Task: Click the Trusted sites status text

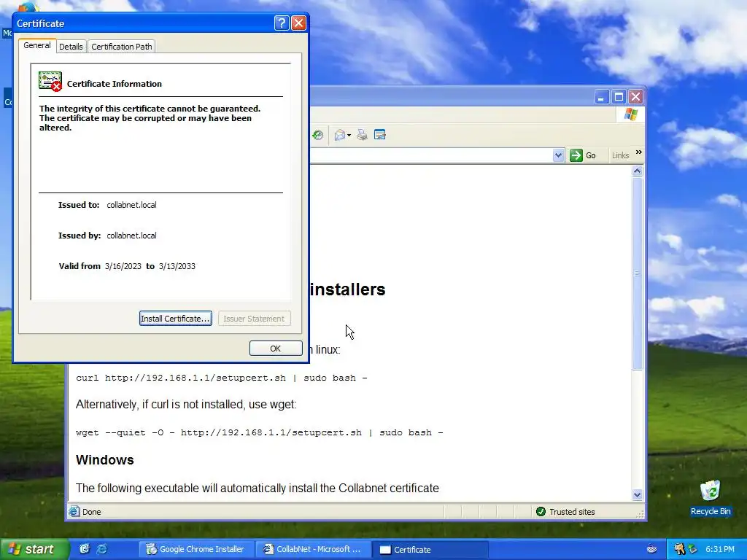Action: click(x=572, y=512)
